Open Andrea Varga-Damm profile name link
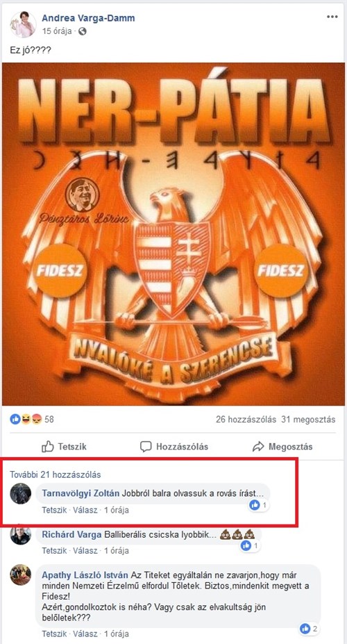Viewport: 347px width, 644px height. 88,18
